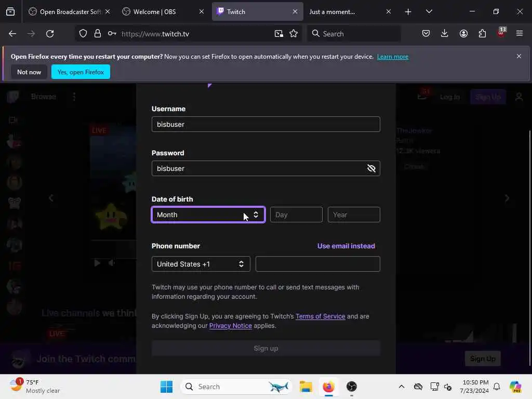This screenshot has height=399, width=532.
Task: Close the Twitch browser tab
Action: 295,11
